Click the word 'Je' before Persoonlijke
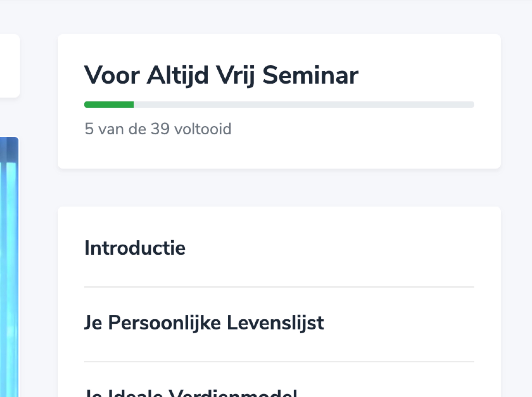The width and height of the screenshot is (532, 397). (93, 323)
